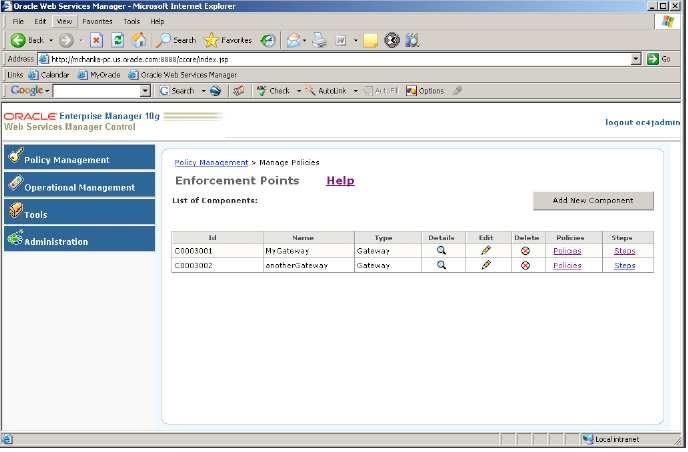Image resolution: width=688 pixels, height=452 pixels.
Task: Delete the anotherGateway component
Action: pos(525,265)
